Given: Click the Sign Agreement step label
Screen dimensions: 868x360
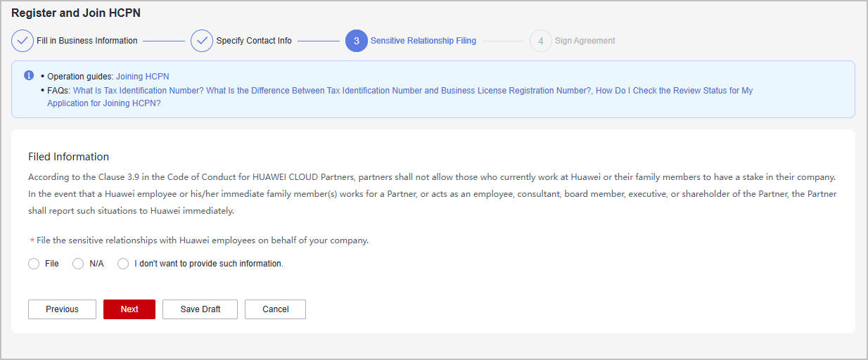Looking at the screenshot, I should point(585,41).
